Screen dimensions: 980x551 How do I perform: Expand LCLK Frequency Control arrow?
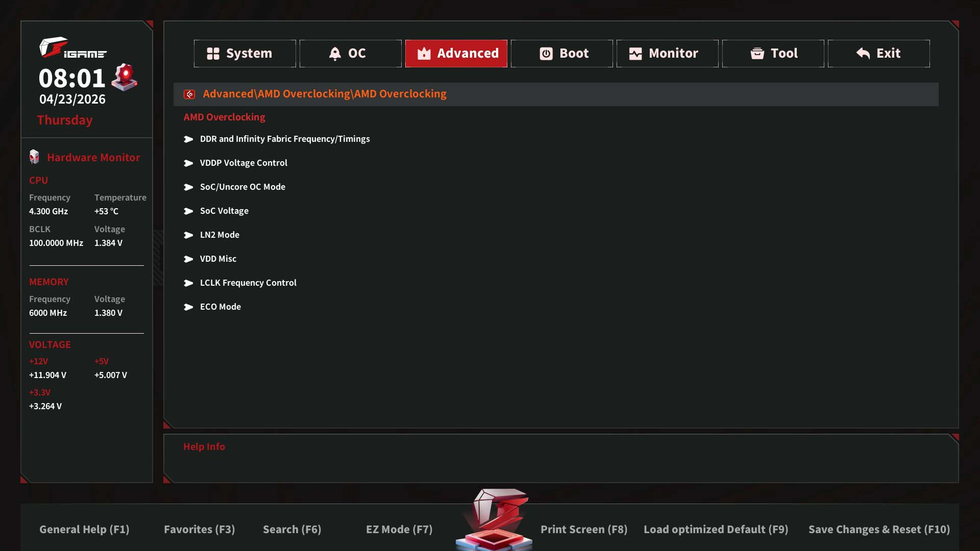tap(188, 283)
